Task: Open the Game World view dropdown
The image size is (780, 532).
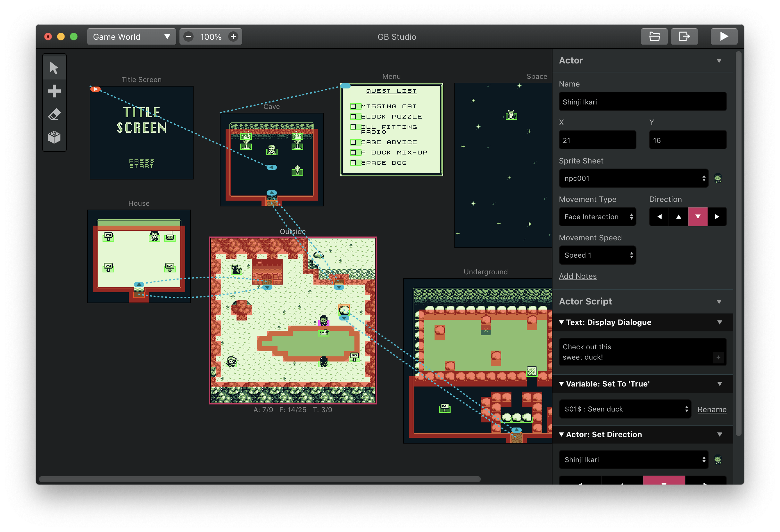Action: click(x=131, y=37)
